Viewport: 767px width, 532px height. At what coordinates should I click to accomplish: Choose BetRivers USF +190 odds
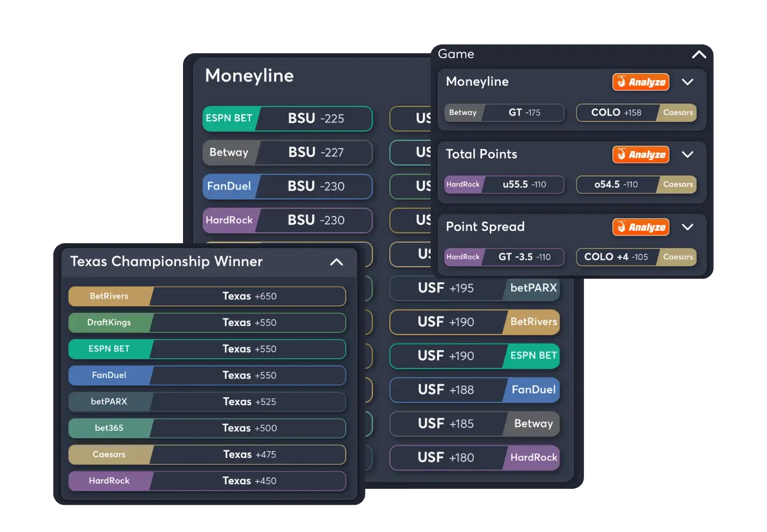coord(474,322)
